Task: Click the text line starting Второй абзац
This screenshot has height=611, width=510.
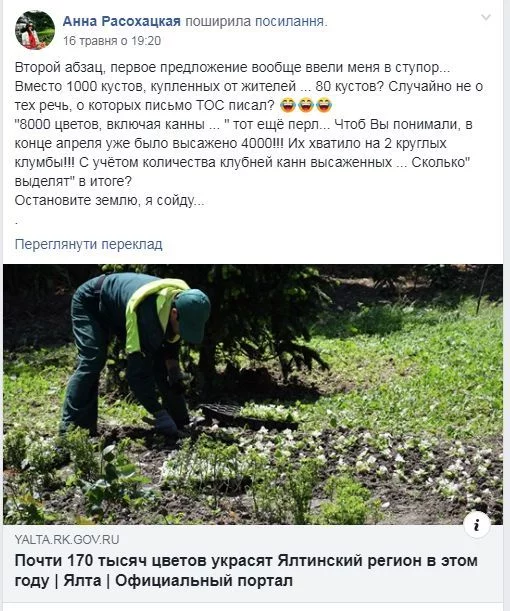Action: pyautogui.click(x=232, y=67)
